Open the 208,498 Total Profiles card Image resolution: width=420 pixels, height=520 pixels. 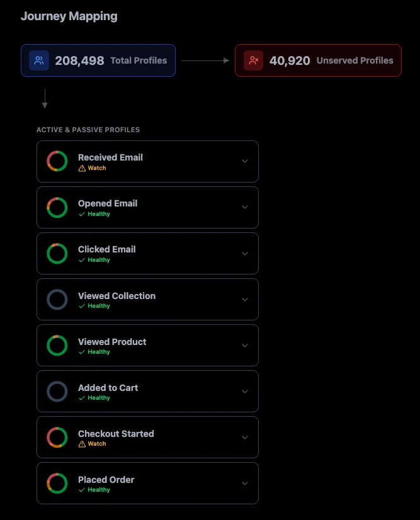click(98, 60)
